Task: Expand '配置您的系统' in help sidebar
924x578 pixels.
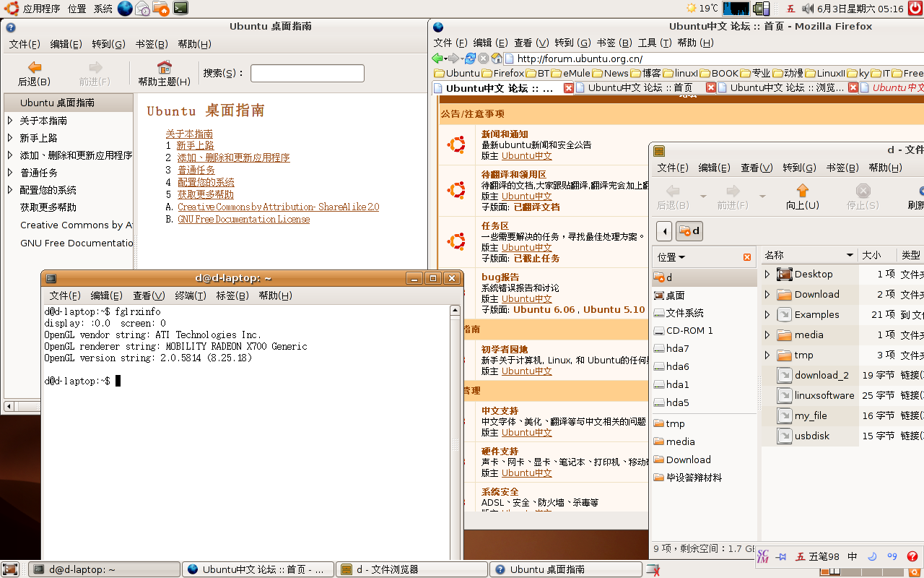Action: point(10,190)
